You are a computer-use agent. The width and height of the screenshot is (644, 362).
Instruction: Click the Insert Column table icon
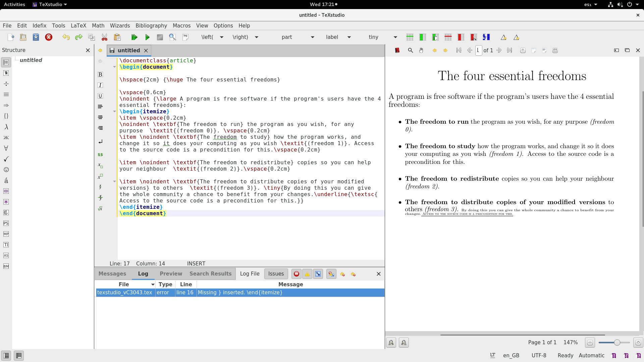tap(422, 37)
